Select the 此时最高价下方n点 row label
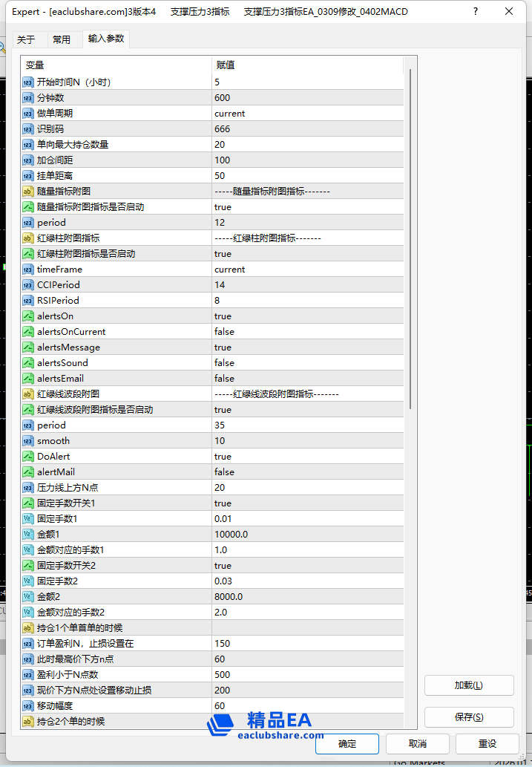 [75, 659]
